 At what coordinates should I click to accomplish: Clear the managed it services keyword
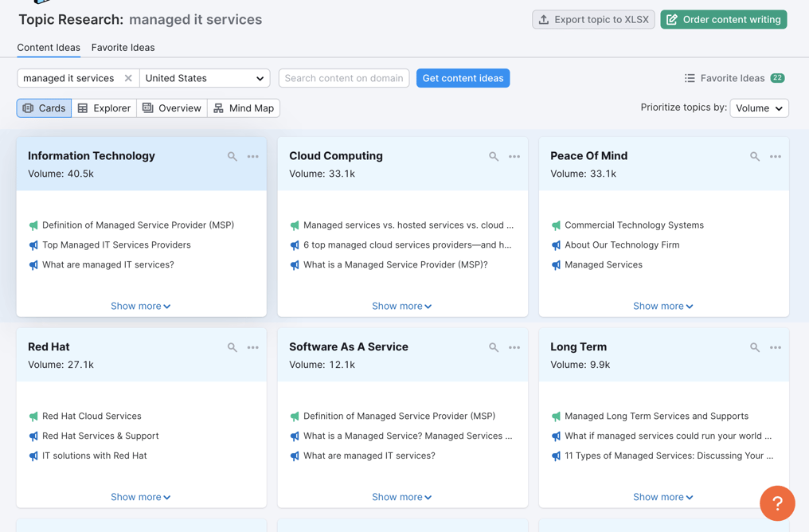tap(128, 78)
